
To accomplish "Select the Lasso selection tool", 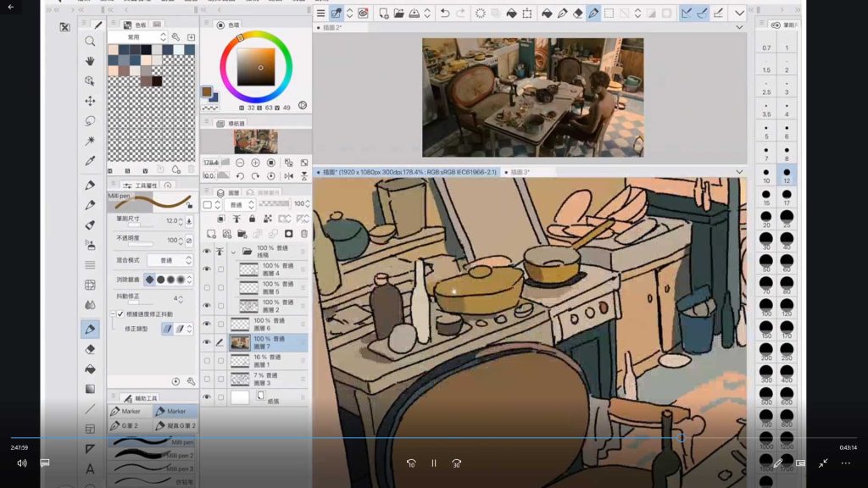I will tap(90, 120).
